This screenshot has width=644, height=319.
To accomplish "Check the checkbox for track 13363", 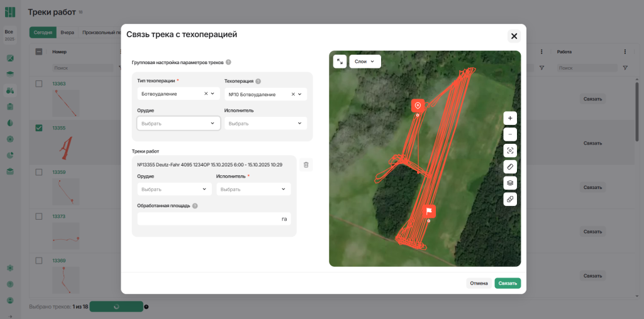I will coord(38,84).
